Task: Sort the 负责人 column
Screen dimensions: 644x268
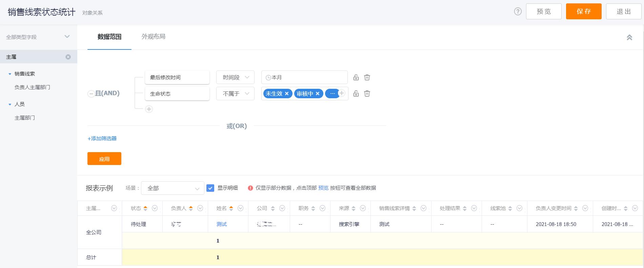Action: (191, 208)
